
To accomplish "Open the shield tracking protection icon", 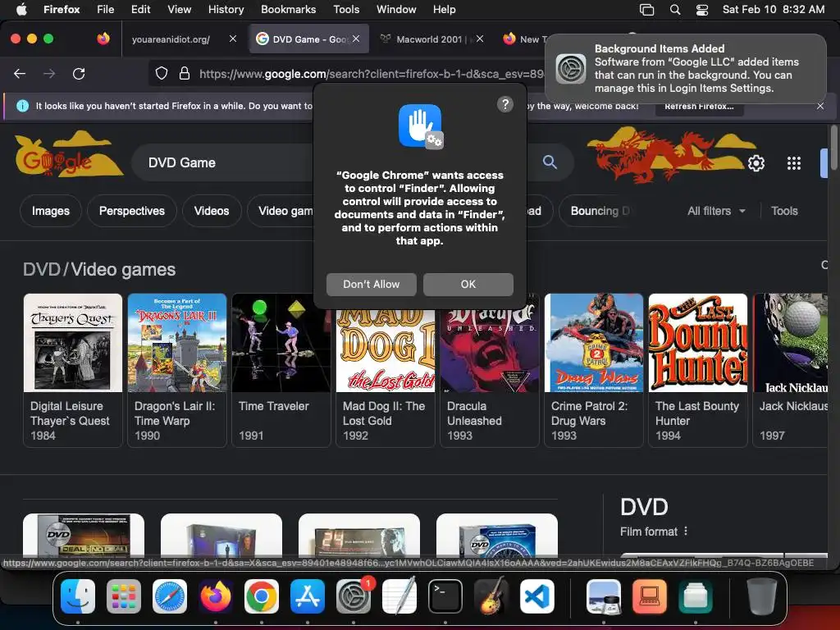I will click(162, 73).
